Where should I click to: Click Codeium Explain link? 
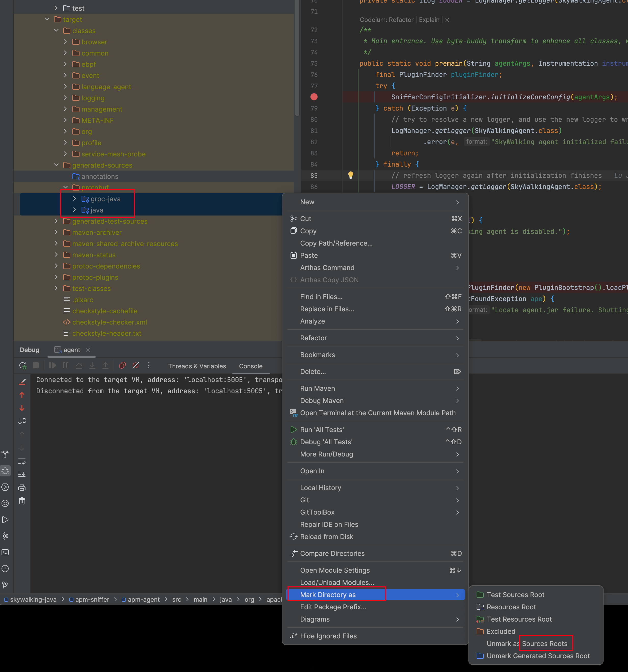coord(429,20)
